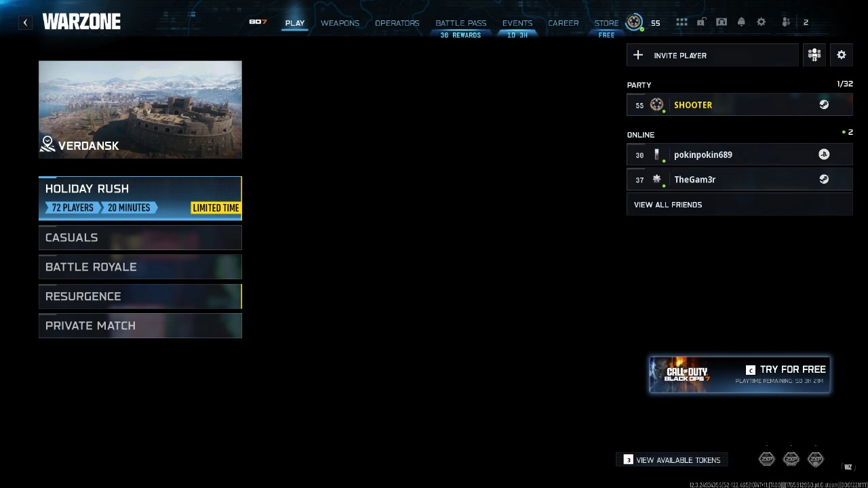Image resolution: width=868 pixels, height=488 pixels.
Task: Select the Holiday Rush limited time mode
Action: click(x=140, y=198)
